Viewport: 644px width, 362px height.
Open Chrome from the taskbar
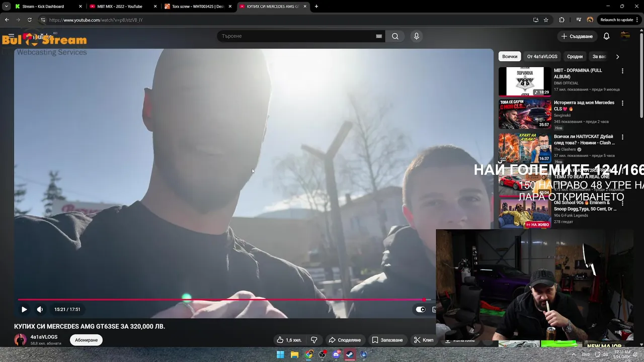coord(308,354)
